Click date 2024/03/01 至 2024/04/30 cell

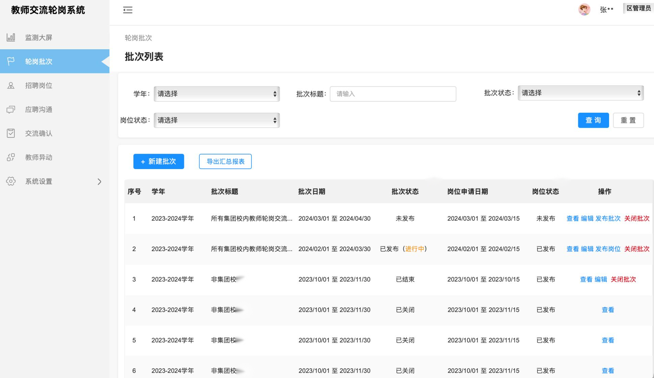335,218
